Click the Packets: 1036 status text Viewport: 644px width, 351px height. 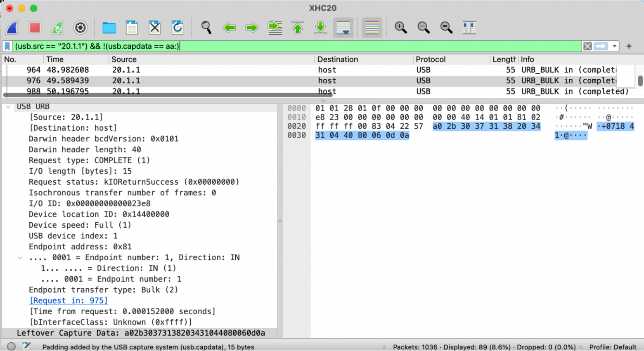tap(415, 347)
